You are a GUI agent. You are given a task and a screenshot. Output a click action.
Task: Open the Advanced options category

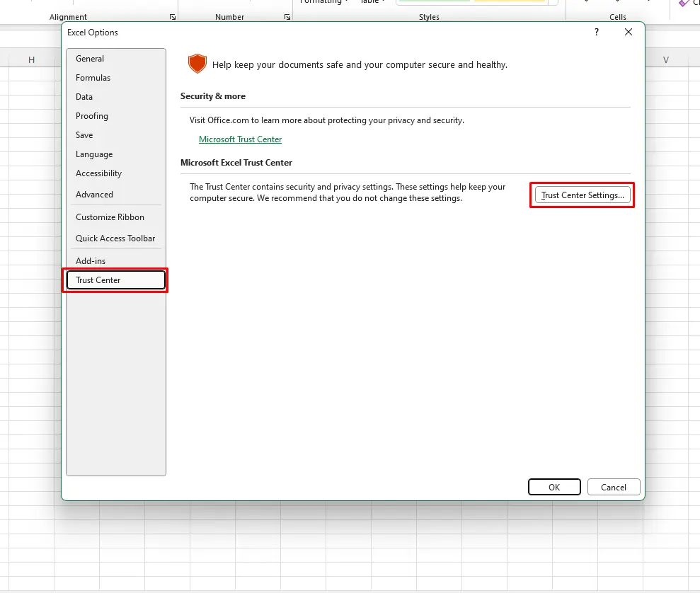94,195
